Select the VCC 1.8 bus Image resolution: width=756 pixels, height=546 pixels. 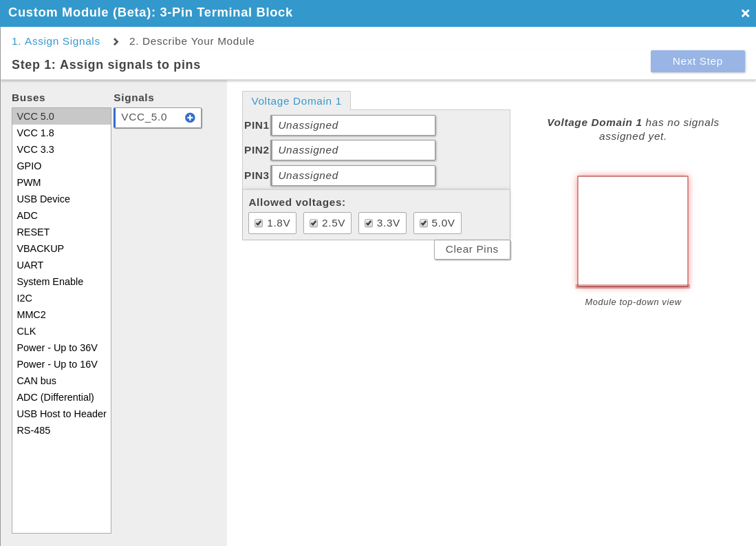click(x=62, y=133)
